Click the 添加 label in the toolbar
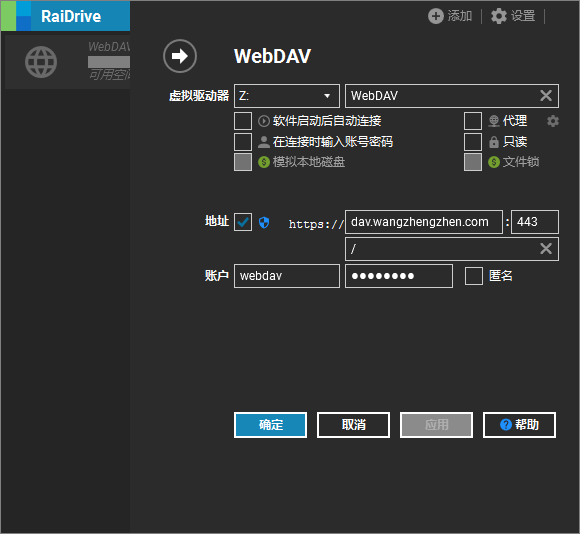 (x=460, y=16)
